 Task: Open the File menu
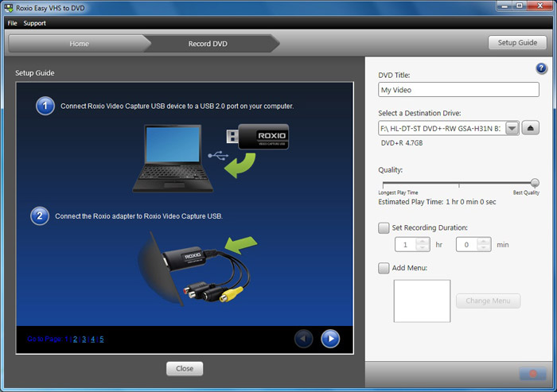[12, 23]
